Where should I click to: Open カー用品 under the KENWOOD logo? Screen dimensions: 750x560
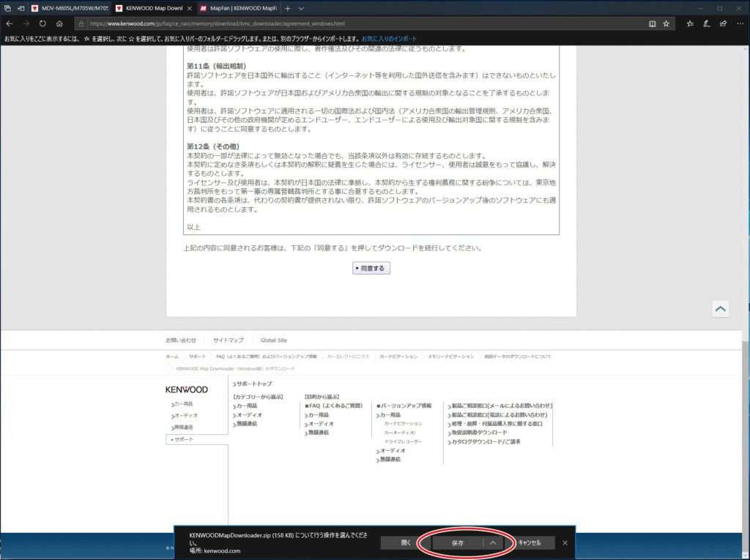182,404
